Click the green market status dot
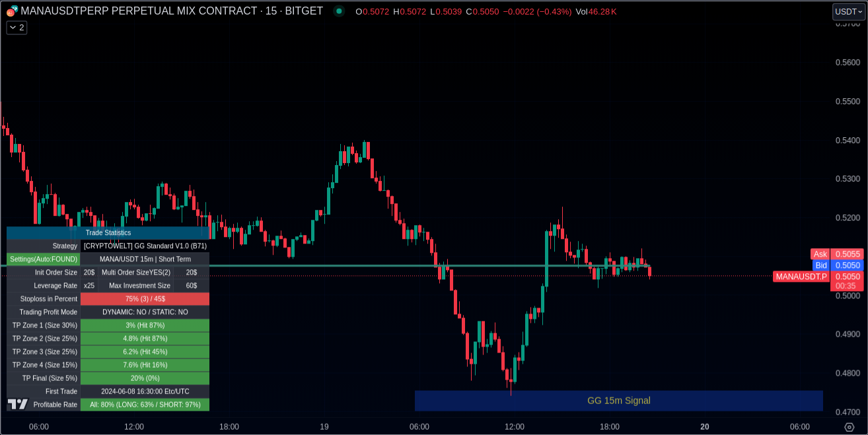Image resolution: width=868 pixels, height=435 pixels. (339, 11)
